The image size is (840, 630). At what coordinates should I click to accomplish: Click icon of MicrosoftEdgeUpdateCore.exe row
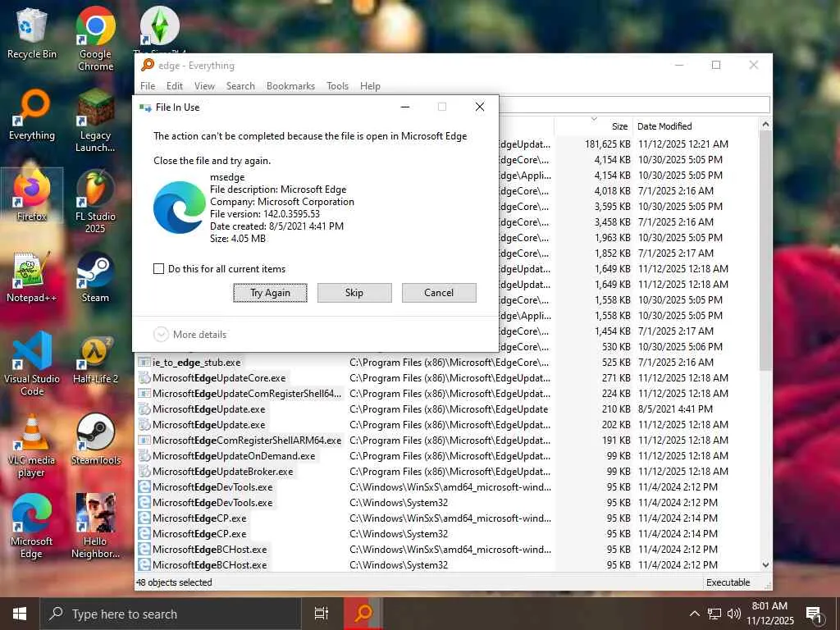pyautogui.click(x=144, y=377)
